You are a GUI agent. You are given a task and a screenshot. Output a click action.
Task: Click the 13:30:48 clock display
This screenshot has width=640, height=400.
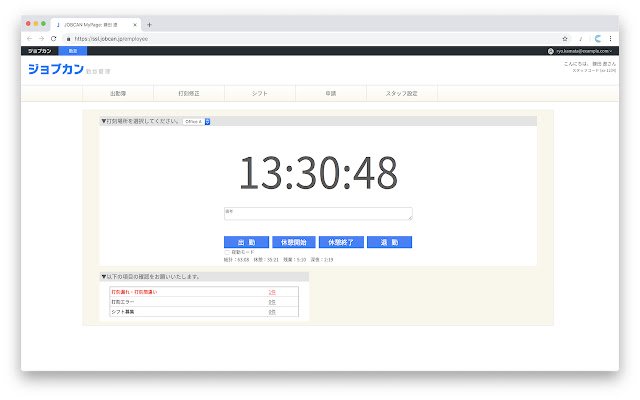318,173
